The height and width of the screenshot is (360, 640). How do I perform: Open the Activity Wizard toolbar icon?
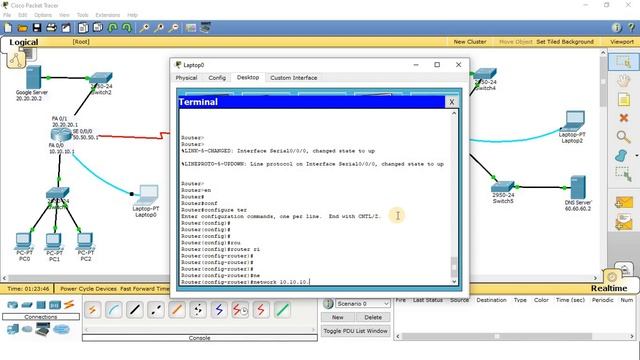coord(66,28)
